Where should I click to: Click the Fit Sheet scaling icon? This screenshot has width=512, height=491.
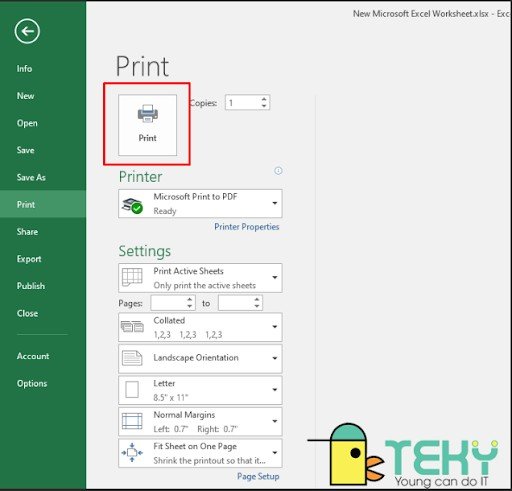pyautogui.click(x=132, y=452)
